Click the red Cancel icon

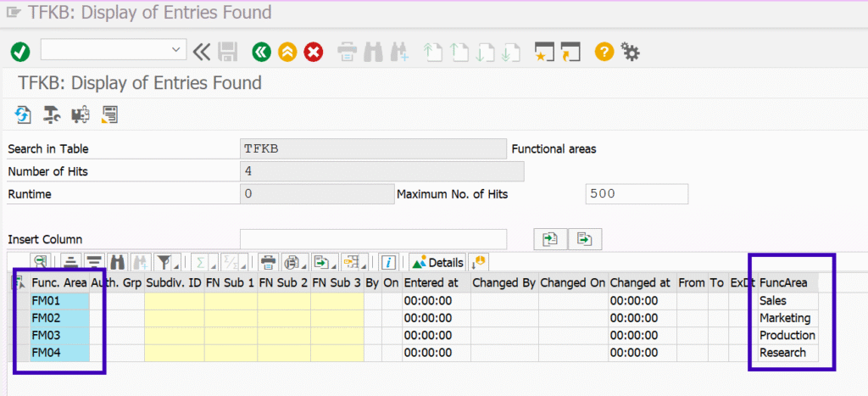[314, 53]
